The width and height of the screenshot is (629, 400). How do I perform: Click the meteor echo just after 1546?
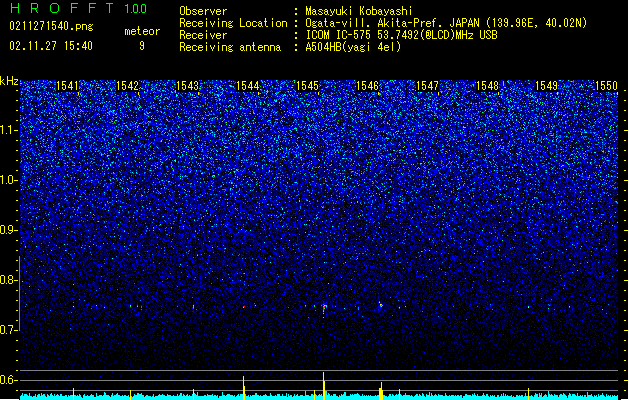[x=381, y=305]
